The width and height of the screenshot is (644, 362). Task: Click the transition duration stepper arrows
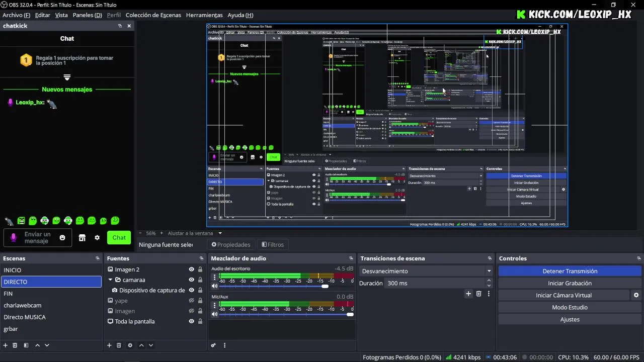click(x=490, y=283)
